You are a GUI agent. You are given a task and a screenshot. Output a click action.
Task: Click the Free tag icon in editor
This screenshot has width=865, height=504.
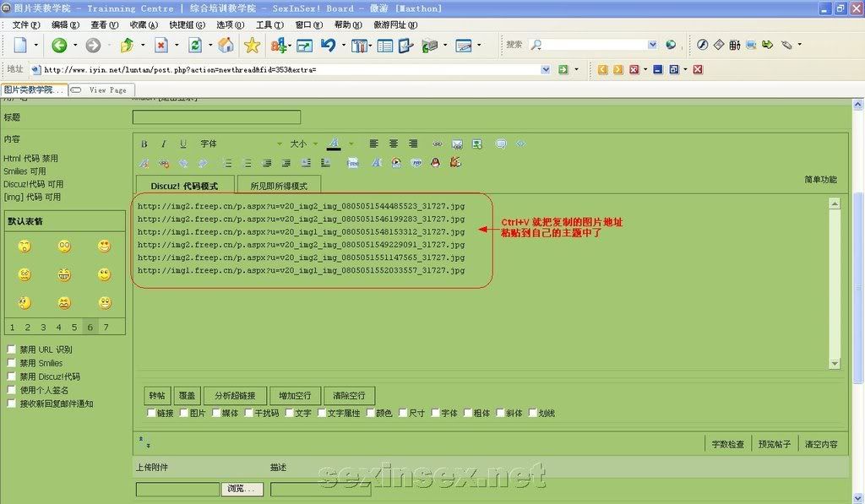(x=352, y=163)
